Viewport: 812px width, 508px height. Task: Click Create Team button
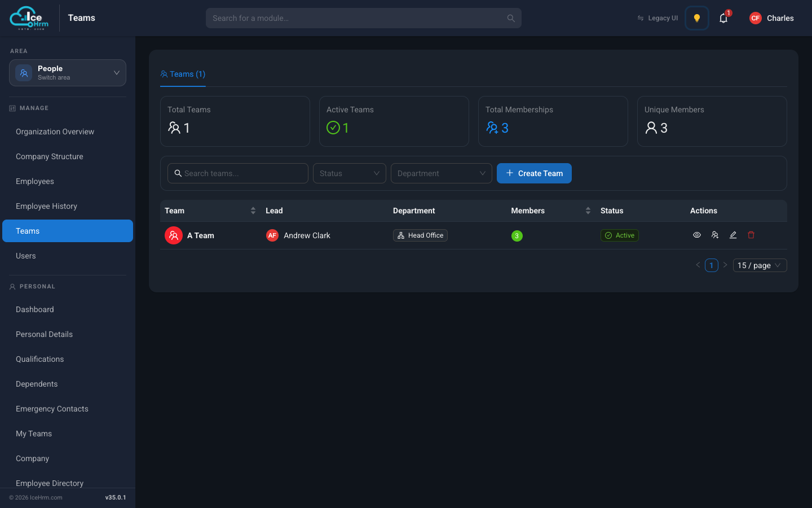[x=534, y=173]
